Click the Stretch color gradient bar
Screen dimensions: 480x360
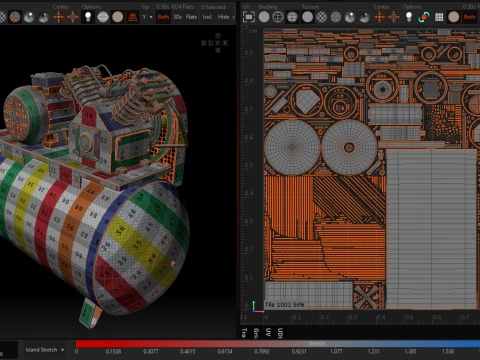click(278, 344)
